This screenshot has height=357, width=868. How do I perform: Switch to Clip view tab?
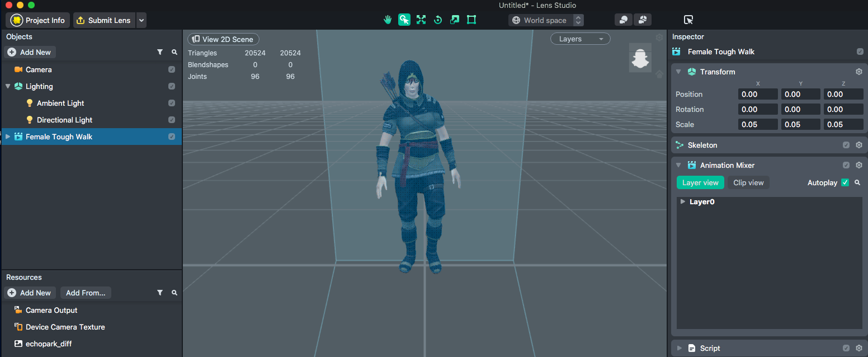(748, 182)
